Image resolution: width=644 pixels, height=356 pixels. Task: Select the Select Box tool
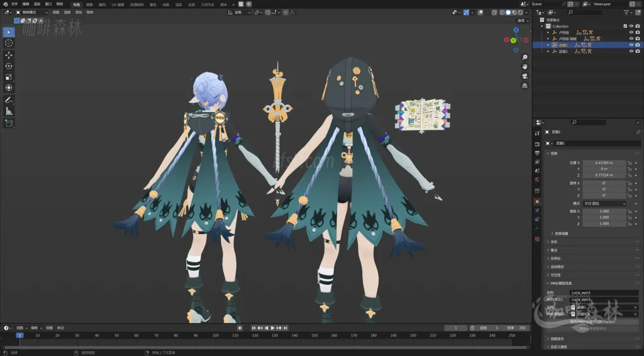(x=9, y=32)
